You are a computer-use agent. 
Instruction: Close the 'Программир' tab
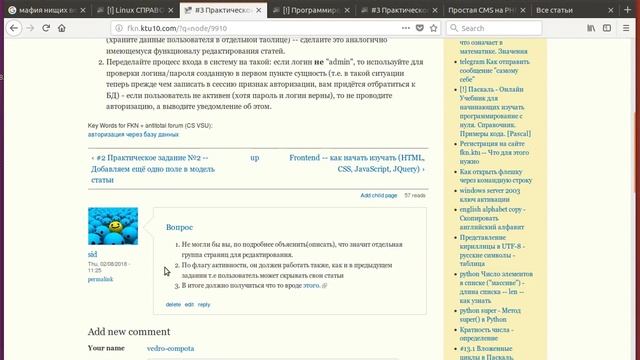(347, 10)
